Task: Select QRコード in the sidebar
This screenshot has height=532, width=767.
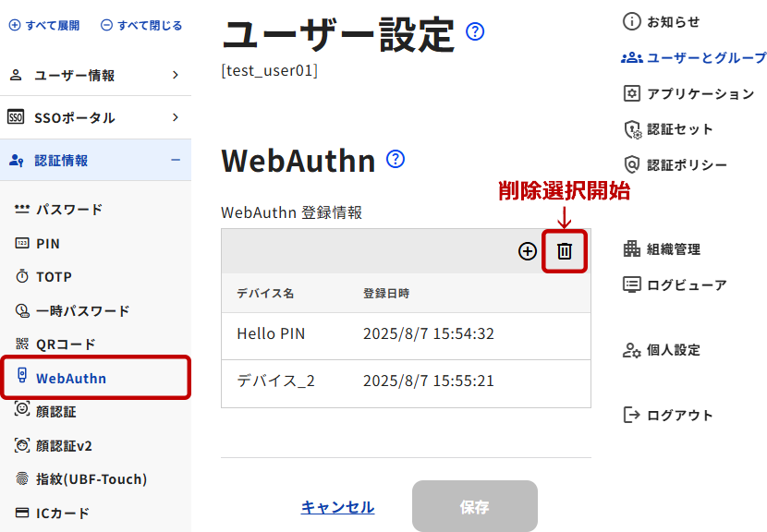Action: [x=66, y=345]
